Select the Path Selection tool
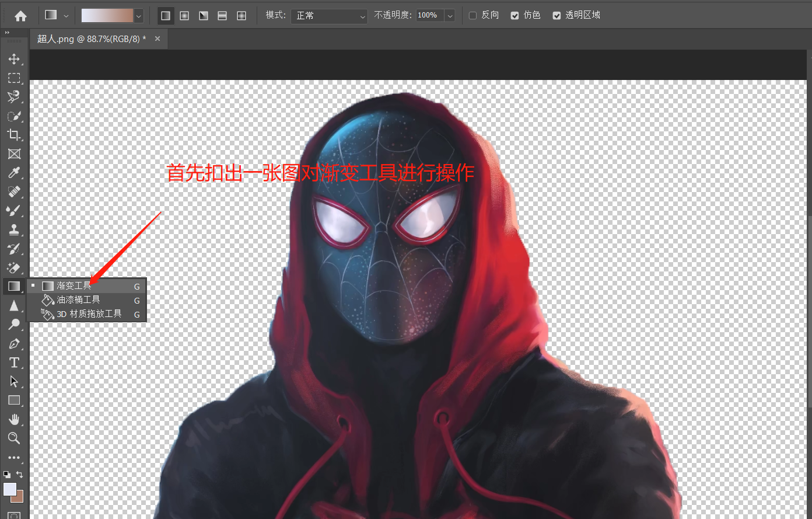The width and height of the screenshot is (812, 519). [x=14, y=381]
